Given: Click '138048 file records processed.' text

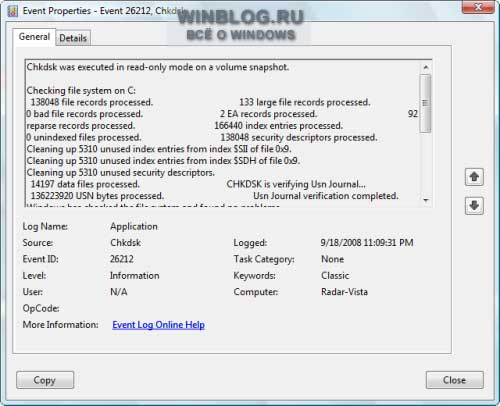Looking at the screenshot, I should click(x=92, y=102).
